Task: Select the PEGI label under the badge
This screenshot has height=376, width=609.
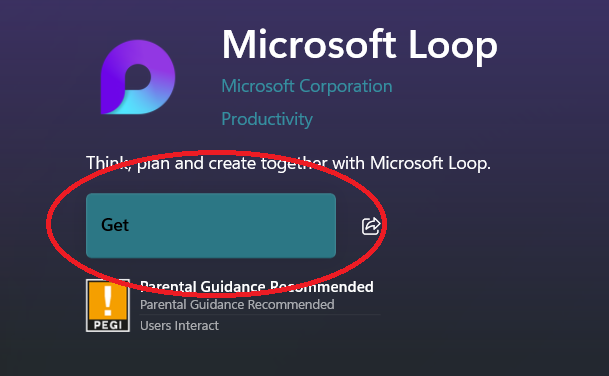Action: [108, 325]
